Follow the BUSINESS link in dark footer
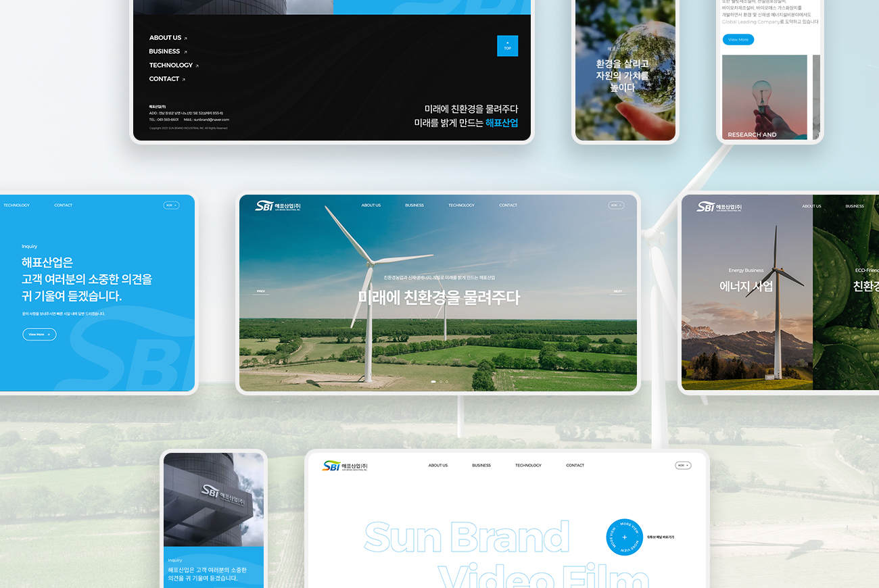Image resolution: width=879 pixels, height=588 pixels. point(168,51)
